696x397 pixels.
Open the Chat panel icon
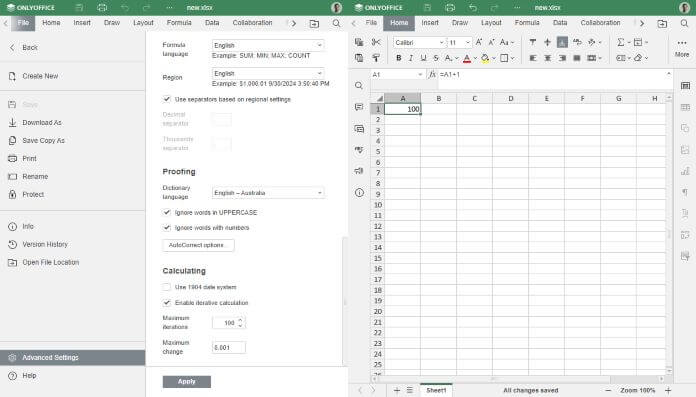click(359, 129)
